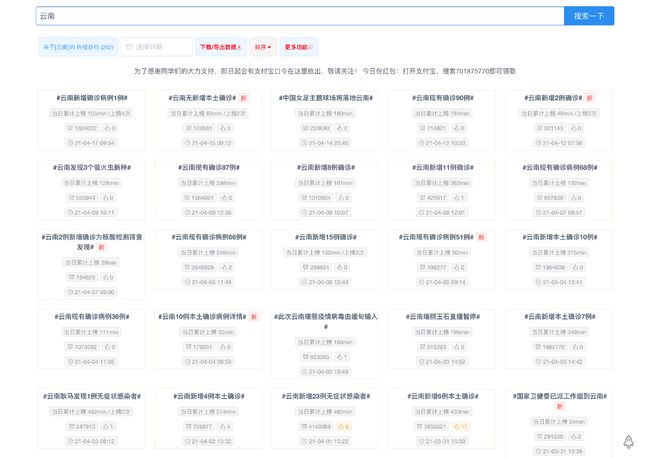
Task: Click the clock timestamp on #云南新增确诊病例1例# card
Action: [x=92, y=143]
